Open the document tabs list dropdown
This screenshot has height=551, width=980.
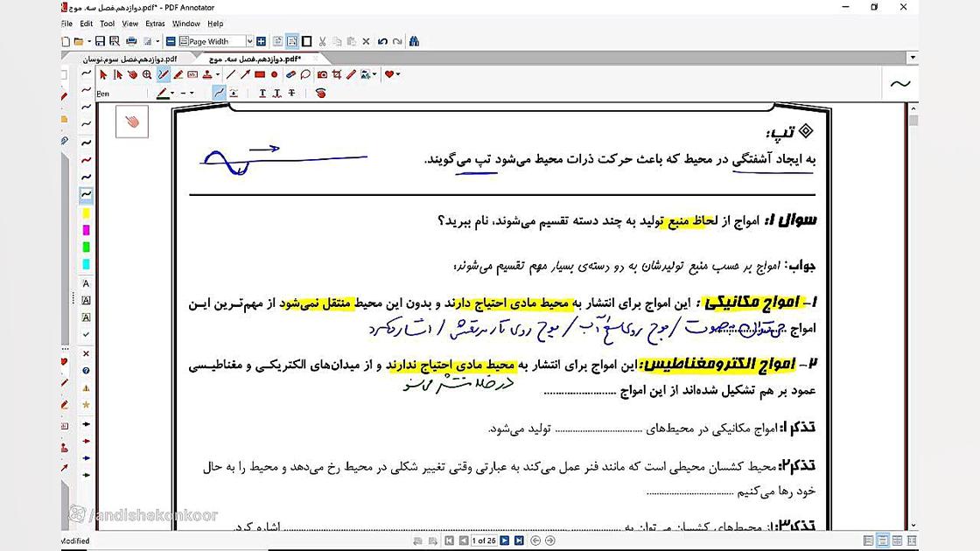pyautogui.click(x=913, y=58)
